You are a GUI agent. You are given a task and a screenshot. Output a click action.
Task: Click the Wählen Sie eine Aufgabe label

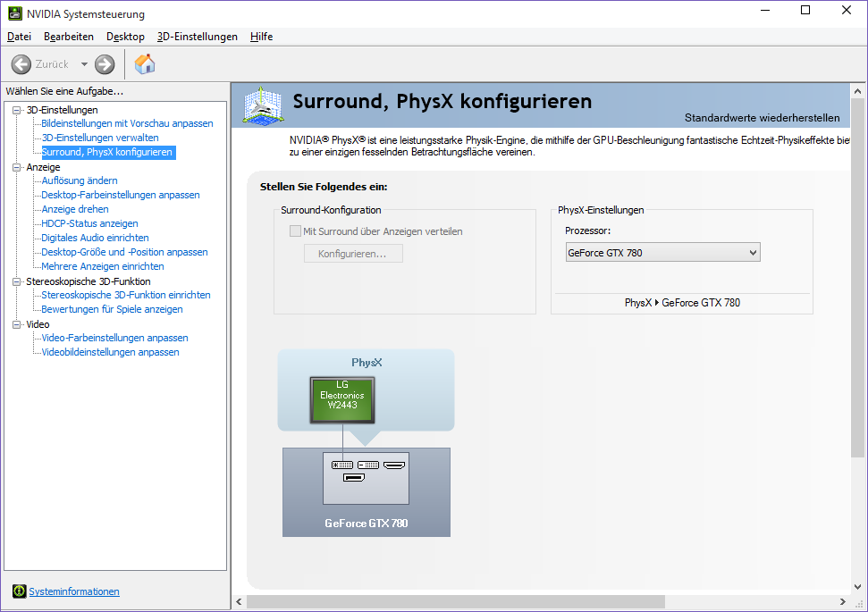pos(64,91)
